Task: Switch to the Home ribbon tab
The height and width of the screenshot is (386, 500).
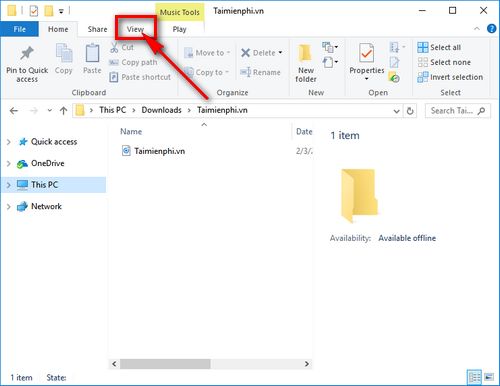Action: pyautogui.click(x=58, y=29)
